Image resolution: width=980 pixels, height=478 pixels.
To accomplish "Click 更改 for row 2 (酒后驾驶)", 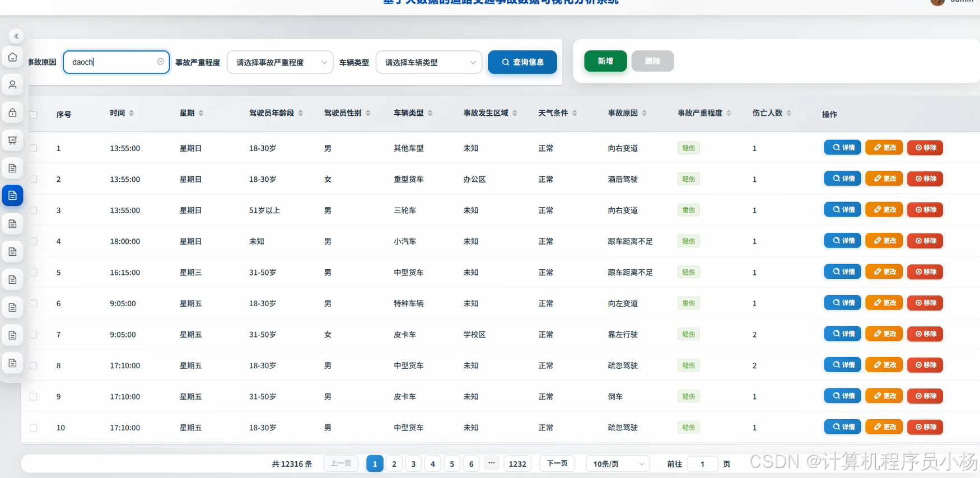I will click(x=884, y=179).
